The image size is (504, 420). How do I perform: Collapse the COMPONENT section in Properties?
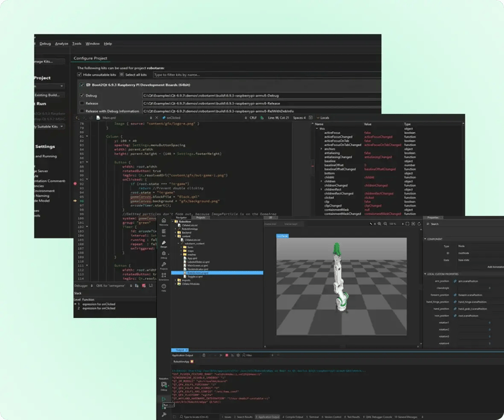[425, 238]
